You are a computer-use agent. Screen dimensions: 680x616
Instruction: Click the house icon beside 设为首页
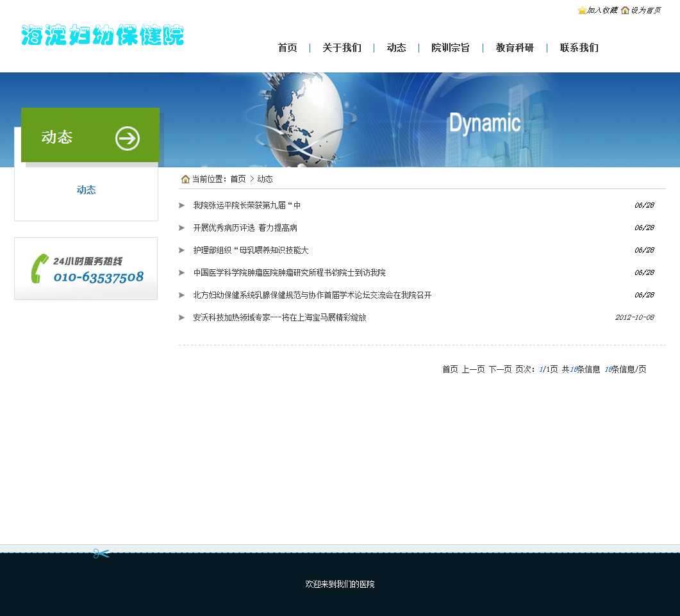click(625, 10)
